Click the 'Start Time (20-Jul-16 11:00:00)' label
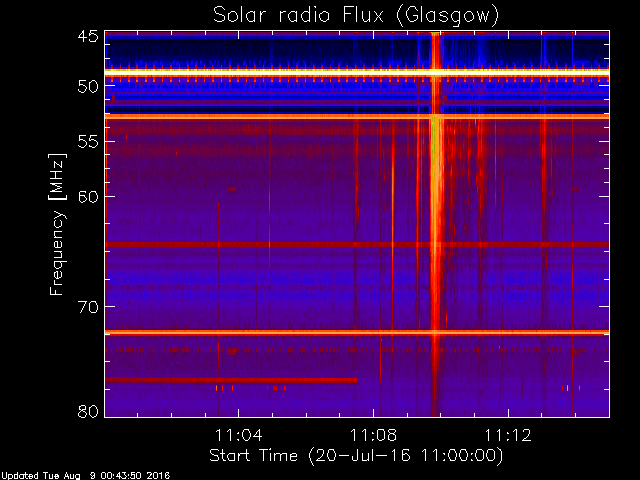The image size is (640, 480). 356,456
